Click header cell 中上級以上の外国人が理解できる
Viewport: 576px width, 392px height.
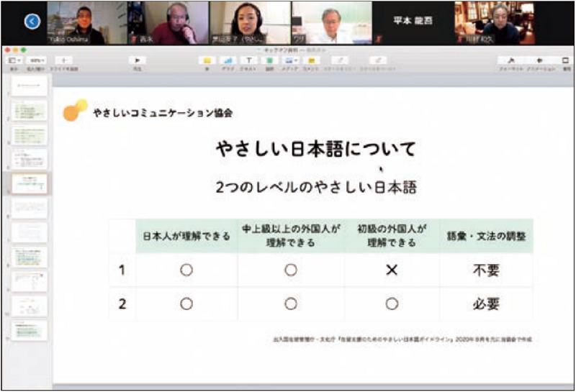coord(291,236)
